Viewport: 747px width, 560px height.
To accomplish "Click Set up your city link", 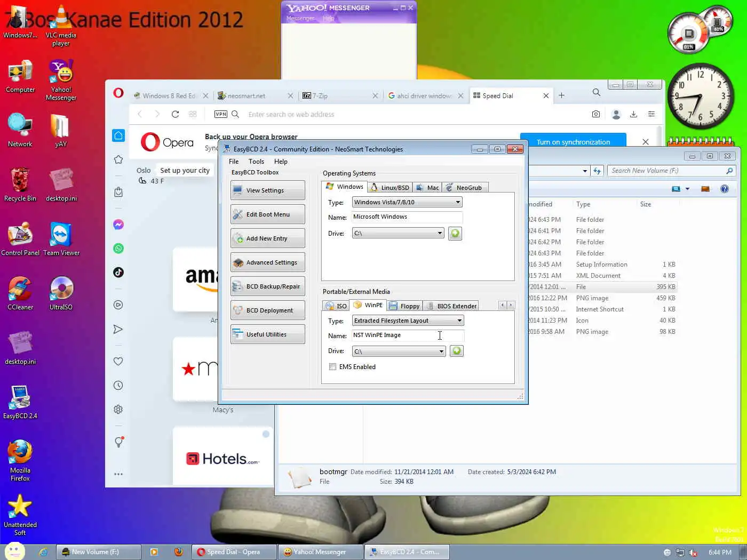I will tap(185, 171).
